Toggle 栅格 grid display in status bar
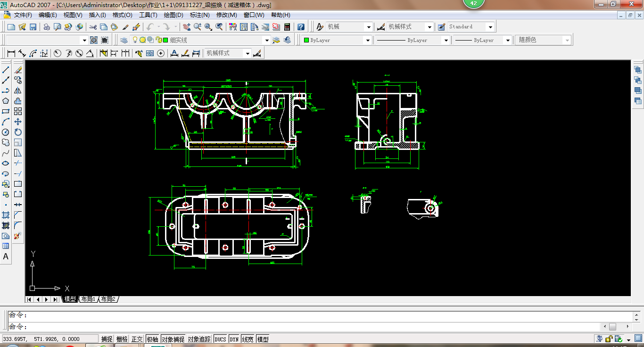 (x=122, y=339)
